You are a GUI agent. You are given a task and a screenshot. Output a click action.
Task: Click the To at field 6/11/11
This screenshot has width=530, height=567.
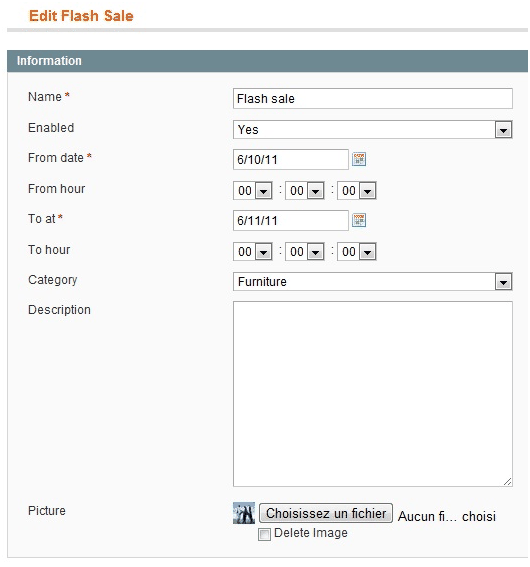coord(291,220)
